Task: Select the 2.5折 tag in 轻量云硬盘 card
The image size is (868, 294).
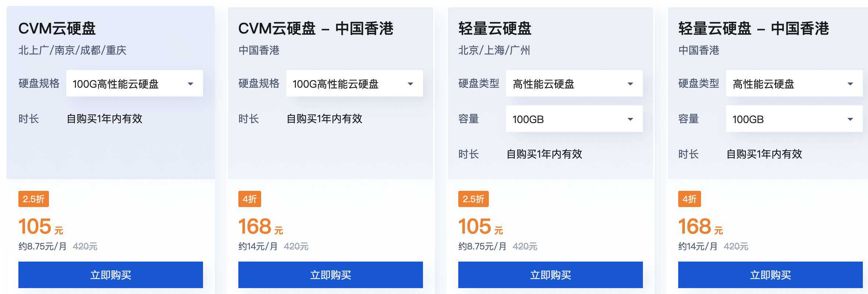Action: (x=473, y=199)
